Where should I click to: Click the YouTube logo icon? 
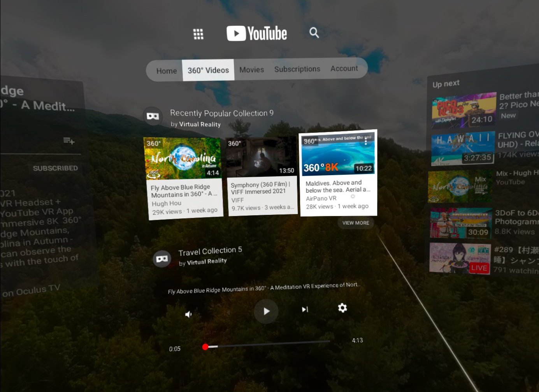pyautogui.click(x=235, y=33)
